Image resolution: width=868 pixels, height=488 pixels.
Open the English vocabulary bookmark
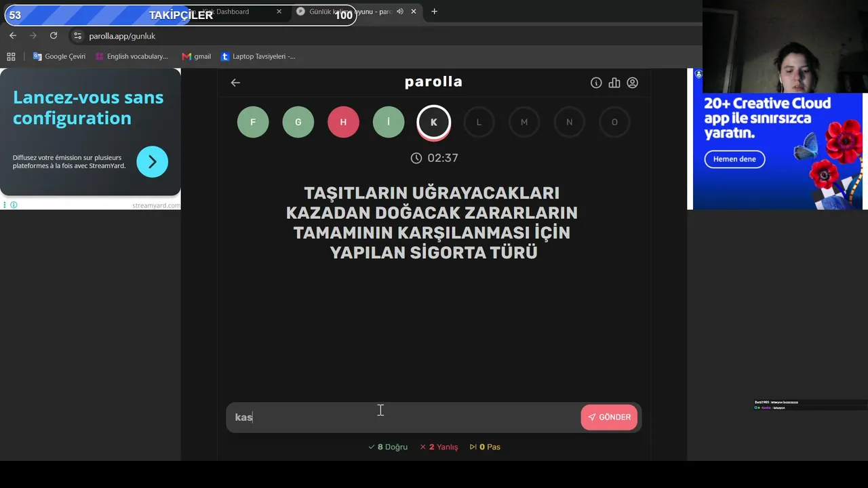click(132, 56)
